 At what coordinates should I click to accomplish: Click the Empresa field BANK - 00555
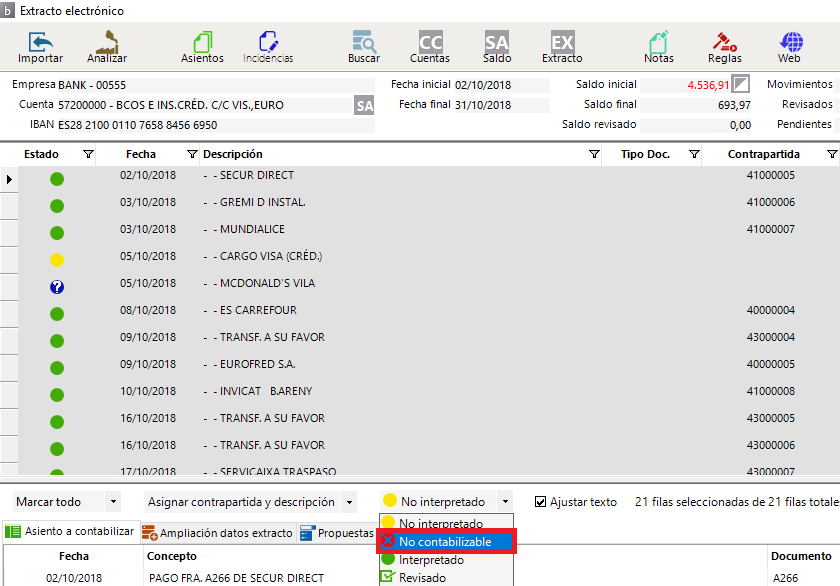coord(216,85)
